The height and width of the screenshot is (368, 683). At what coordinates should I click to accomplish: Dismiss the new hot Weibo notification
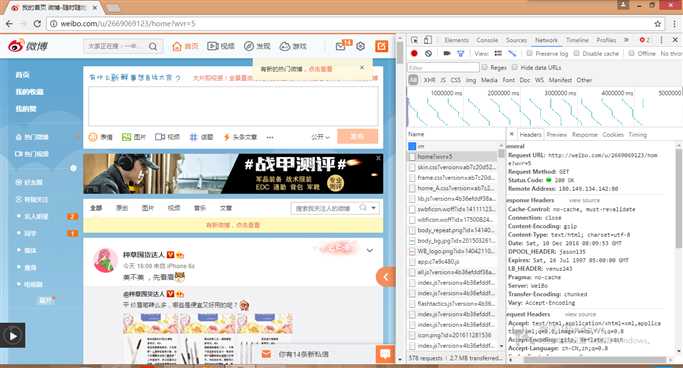[362, 68]
